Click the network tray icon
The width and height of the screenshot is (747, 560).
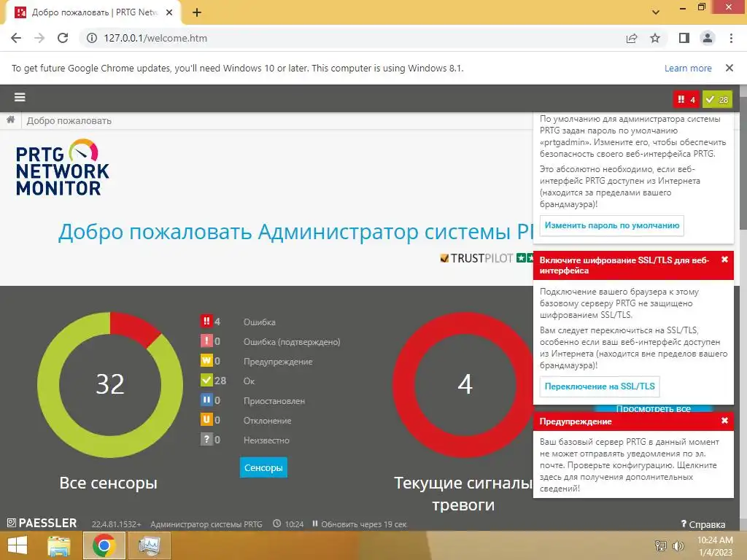tap(660, 545)
